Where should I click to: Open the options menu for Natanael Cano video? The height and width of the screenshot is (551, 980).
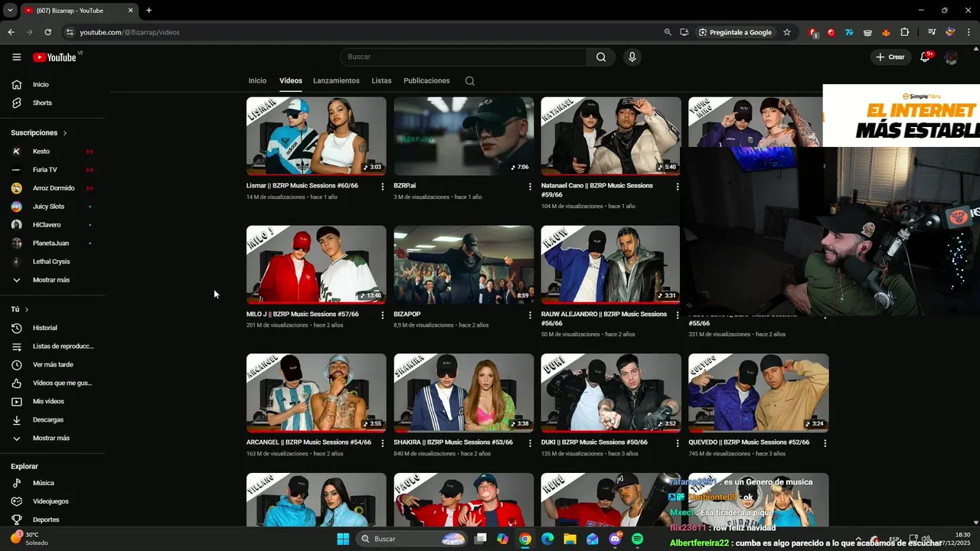[677, 187]
